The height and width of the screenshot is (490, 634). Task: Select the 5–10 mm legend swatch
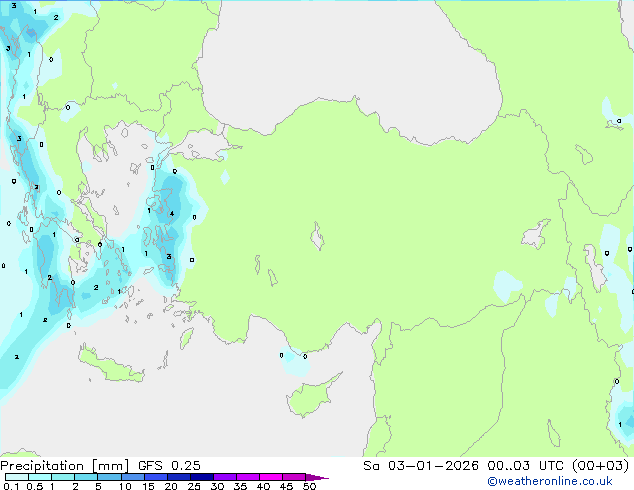[x=109, y=477]
